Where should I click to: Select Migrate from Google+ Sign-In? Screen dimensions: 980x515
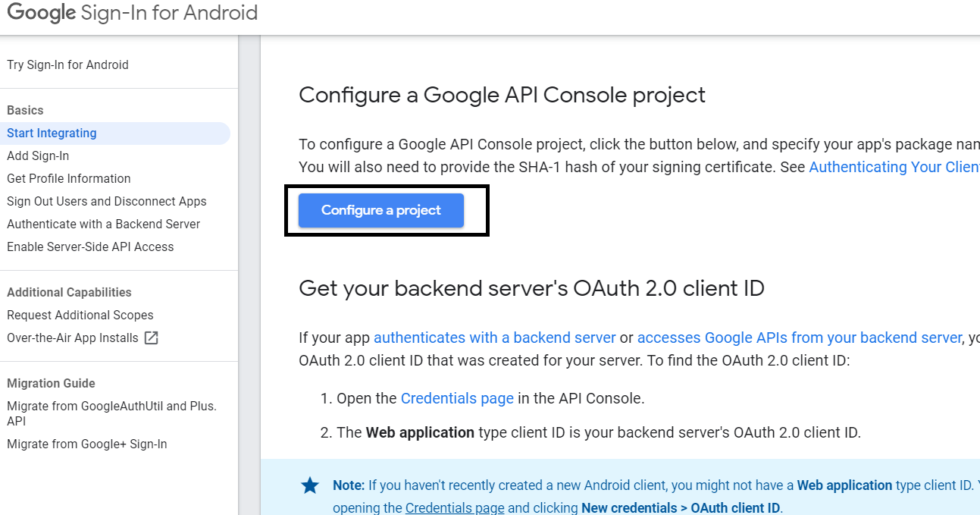click(87, 444)
